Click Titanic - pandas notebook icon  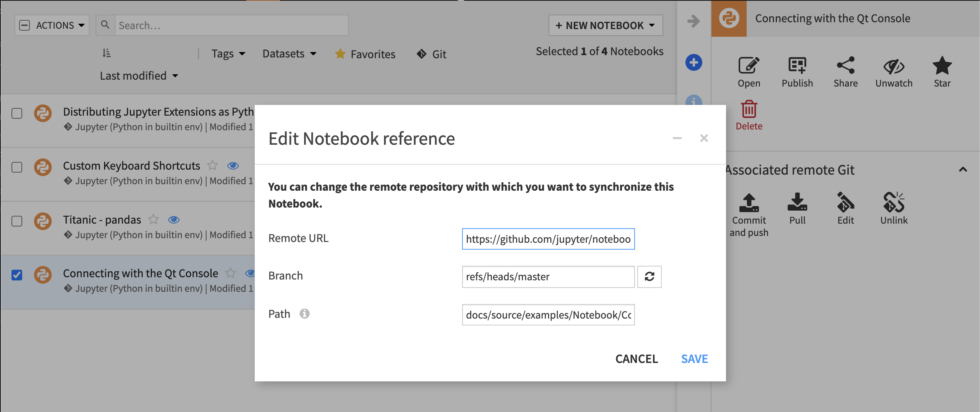pyautogui.click(x=43, y=221)
